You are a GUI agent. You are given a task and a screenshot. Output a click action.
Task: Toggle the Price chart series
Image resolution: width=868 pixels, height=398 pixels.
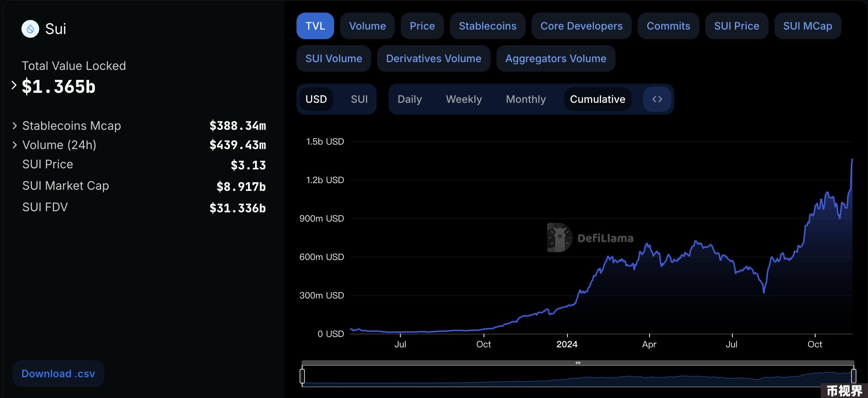pyautogui.click(x=422, y=26)
